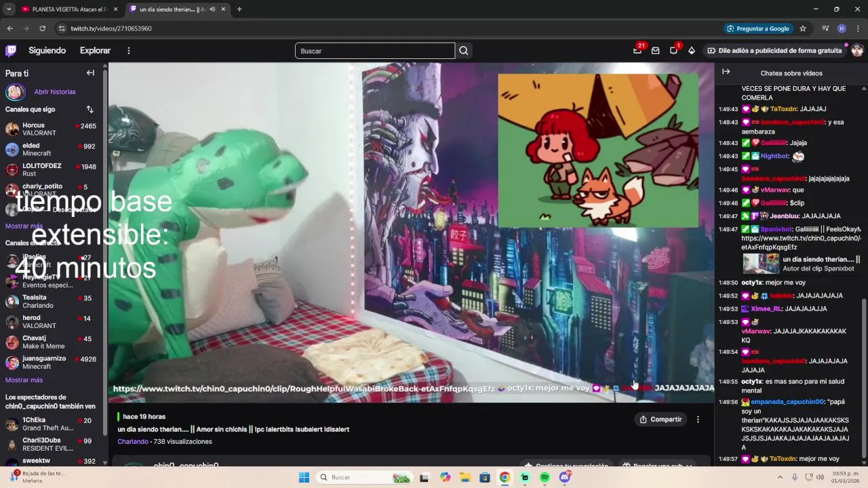Go to Siguiendo page

pos(47,50)
